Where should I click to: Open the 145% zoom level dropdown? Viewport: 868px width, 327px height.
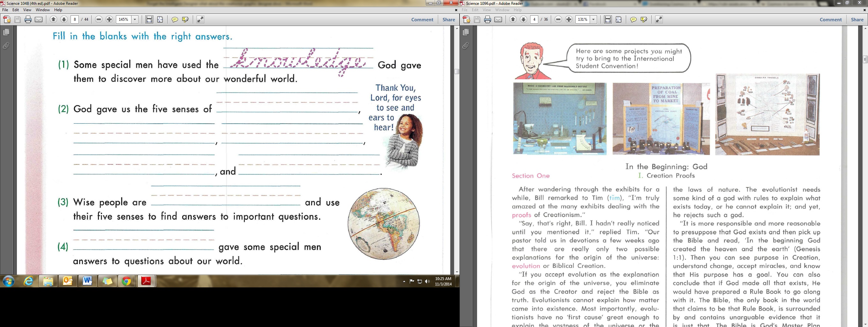(135, 19)
